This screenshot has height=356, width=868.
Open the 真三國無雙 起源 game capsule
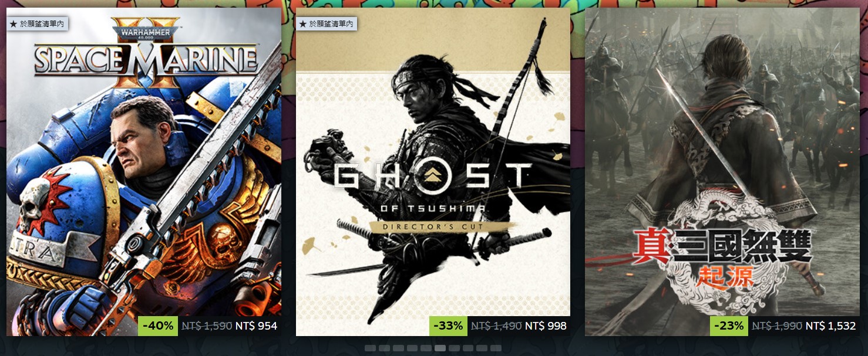[722, 171]
